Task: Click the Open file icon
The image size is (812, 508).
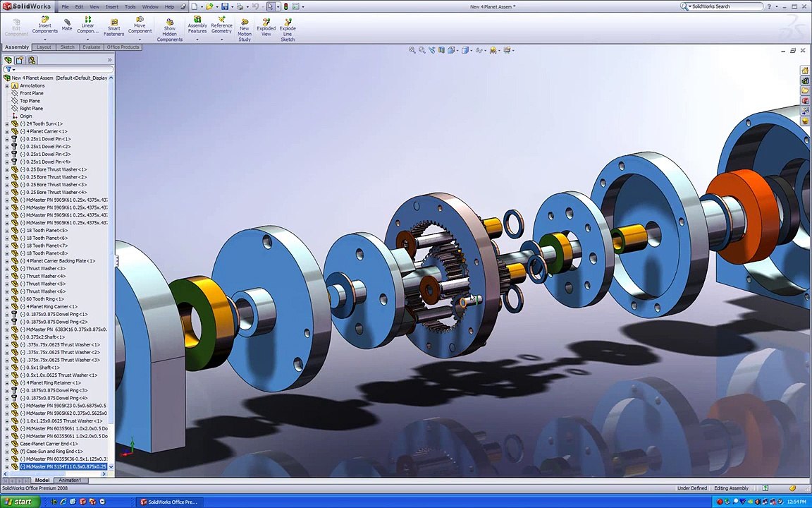Action: [209, 7]
